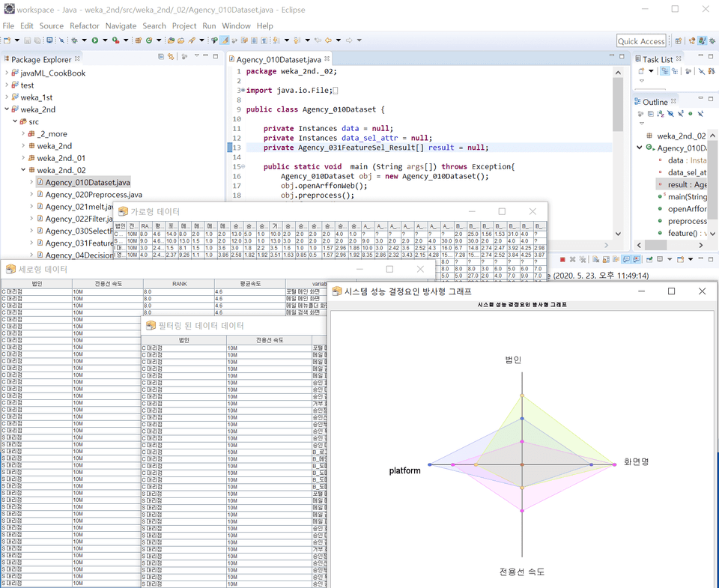Toggle Show Console on standard out change
719x588 pixels.
[627, 259]
